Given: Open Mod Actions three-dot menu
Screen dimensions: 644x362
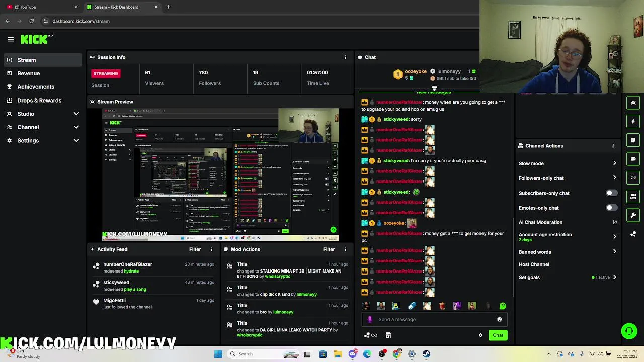Looking at the screenshot, I should pyautogui.click(x=345, y=249).
